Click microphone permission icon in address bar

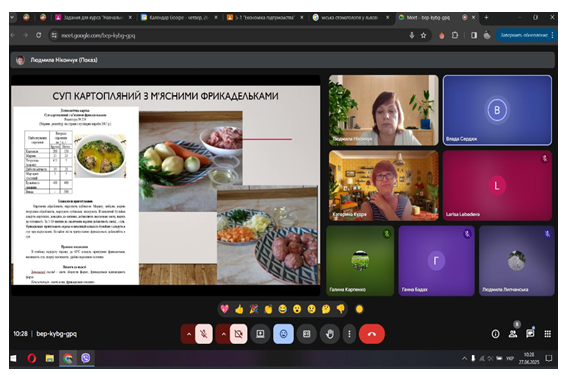pyautogui.click(x=411, y=35)
